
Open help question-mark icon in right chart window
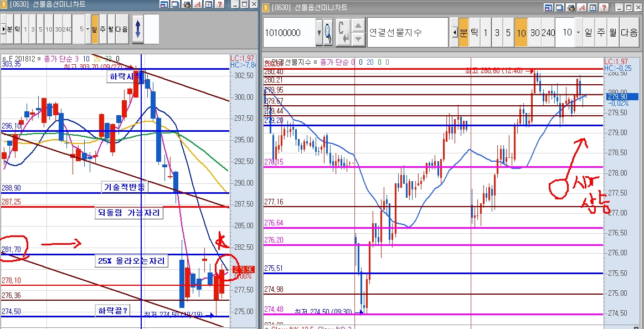pyautogui.click(x=604, y=7)
